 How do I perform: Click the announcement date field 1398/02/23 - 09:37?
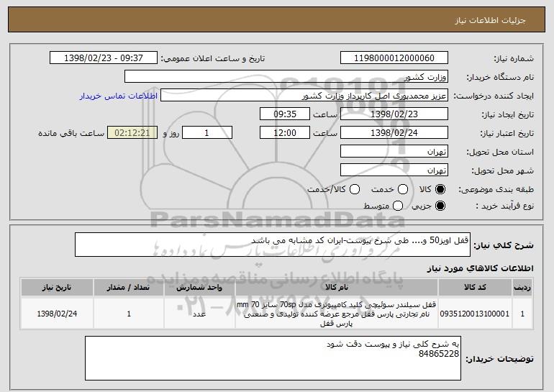click(104, 58)
